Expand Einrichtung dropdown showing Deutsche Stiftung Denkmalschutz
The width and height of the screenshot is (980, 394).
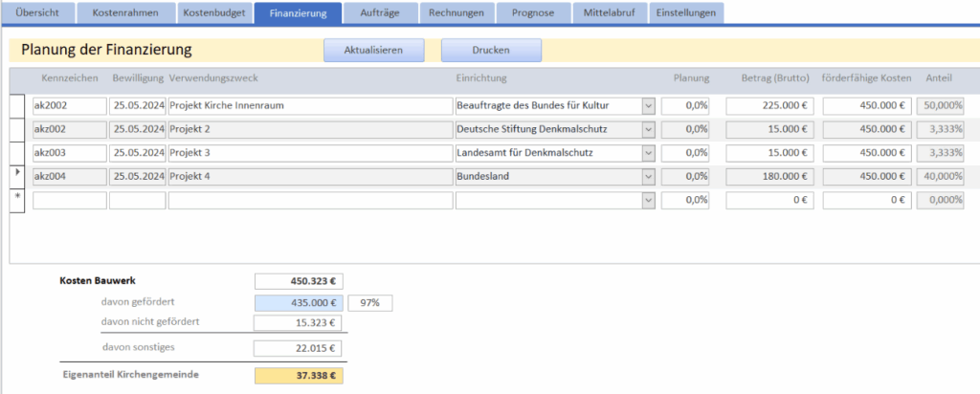point(648,129)
